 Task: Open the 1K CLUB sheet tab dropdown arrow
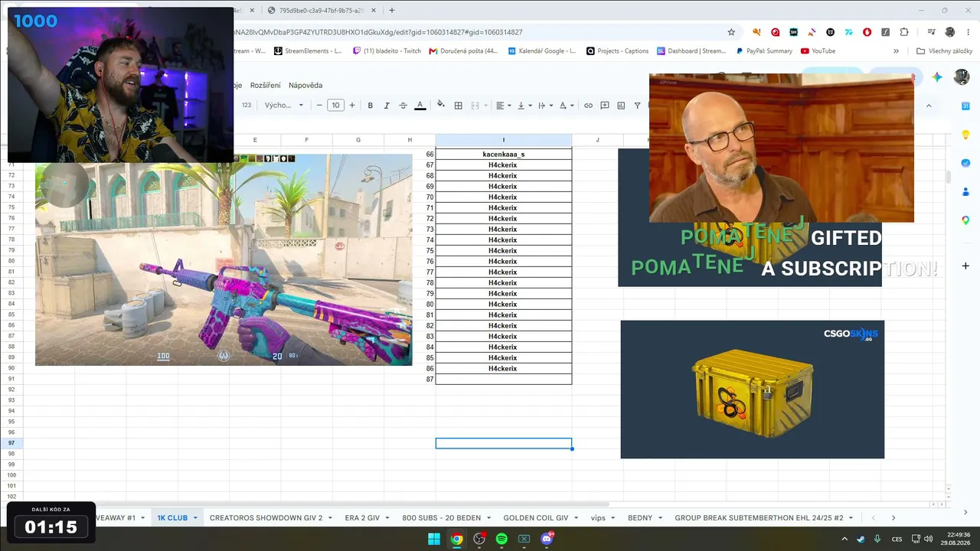(x=195, y=518)
